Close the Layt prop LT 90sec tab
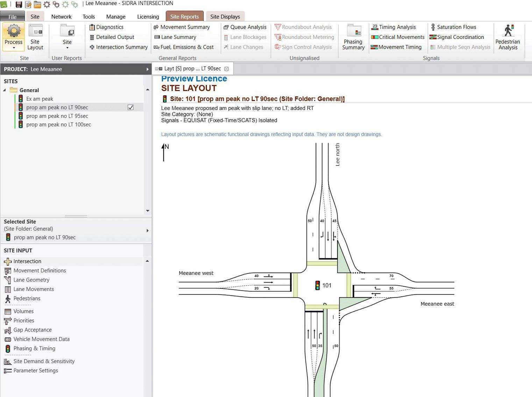The width and height of the screenshot is (532, 397). (x=227, y=69)
